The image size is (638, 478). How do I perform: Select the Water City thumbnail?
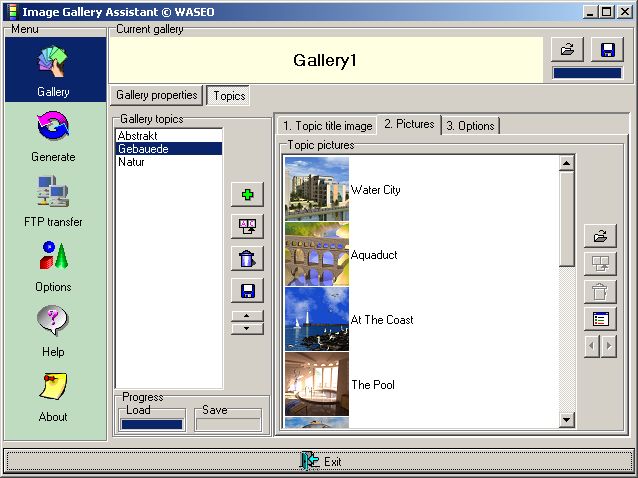317,189
